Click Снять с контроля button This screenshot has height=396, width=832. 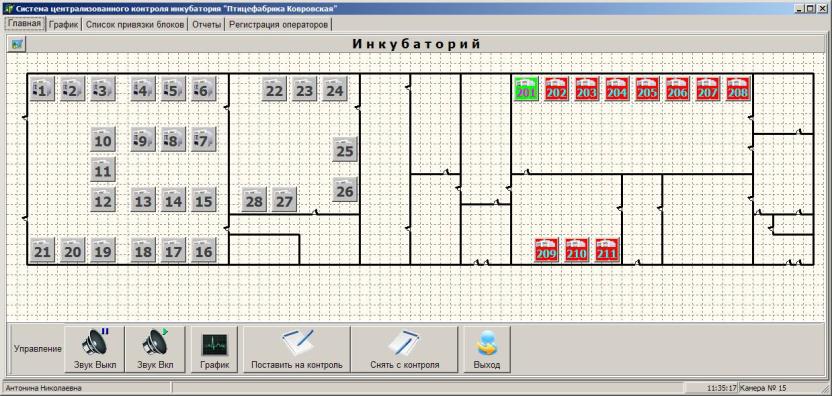coord(404,349)
